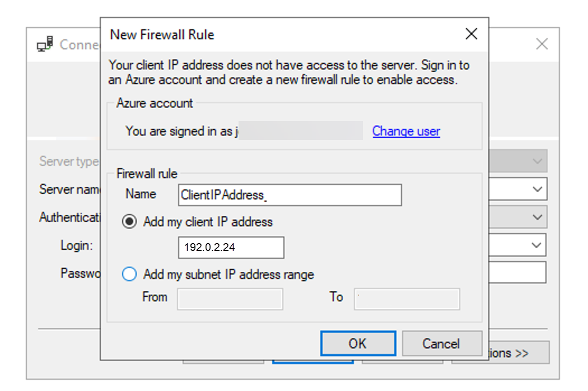Select the IP address field showing 192.0.2.24
This screenshot has width=588, height=391.
click(231, 247)
